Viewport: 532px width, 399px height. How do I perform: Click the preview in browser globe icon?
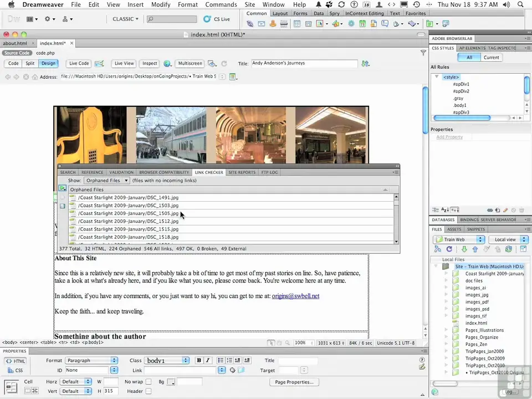[168, 64]
